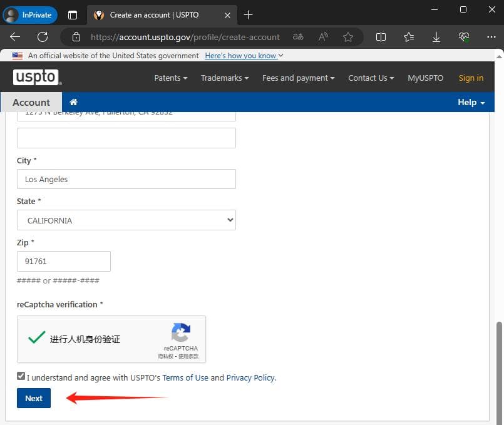Click the reCAPTCHA checkmark box
The width and height of the screenshot is (504, 425).
(37, 338)
